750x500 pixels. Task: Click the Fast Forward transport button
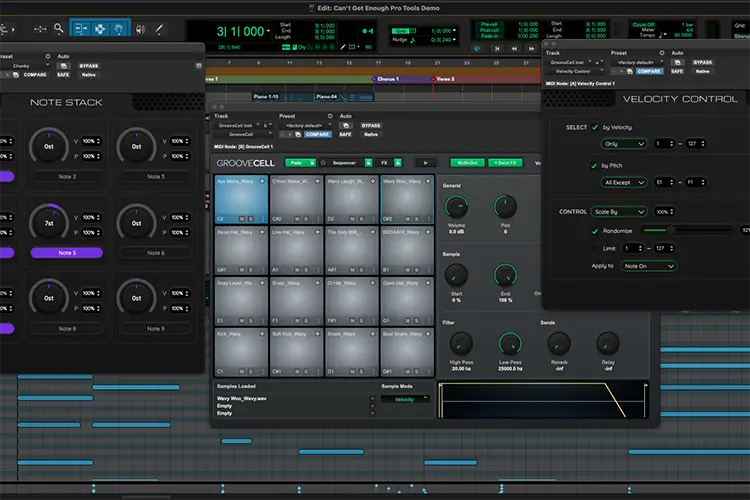click(x=531, y=48)
